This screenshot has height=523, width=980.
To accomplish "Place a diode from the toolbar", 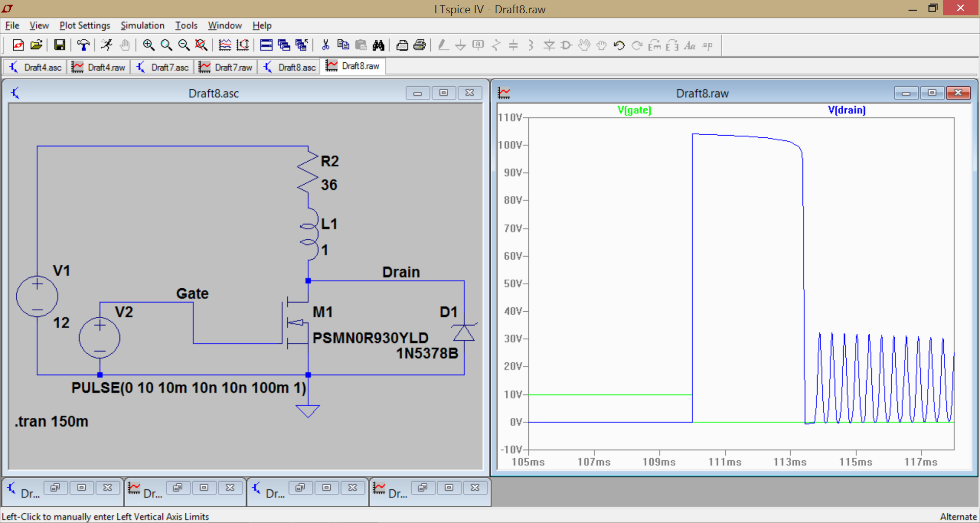I will coord(549,45).
